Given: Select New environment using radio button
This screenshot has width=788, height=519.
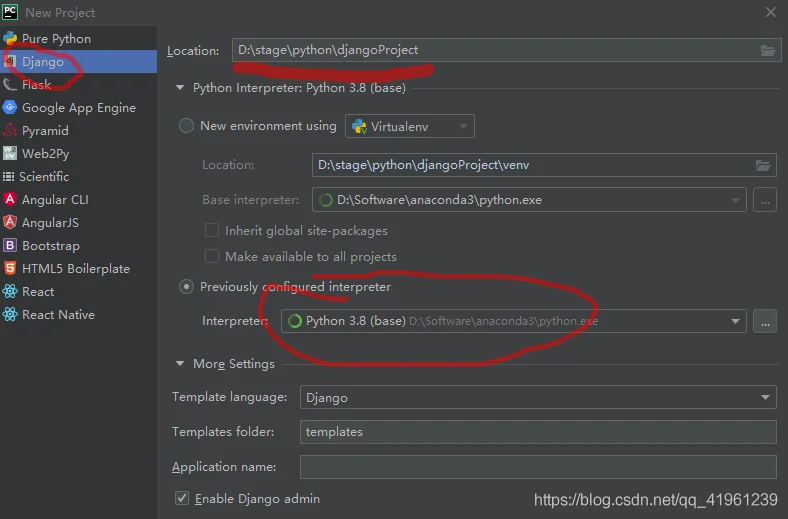Looking at the screenshot, I should (186, 126).
